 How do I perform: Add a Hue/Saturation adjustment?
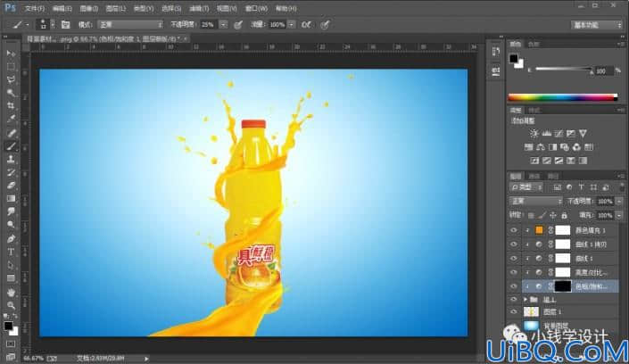[x=529, y=147]
